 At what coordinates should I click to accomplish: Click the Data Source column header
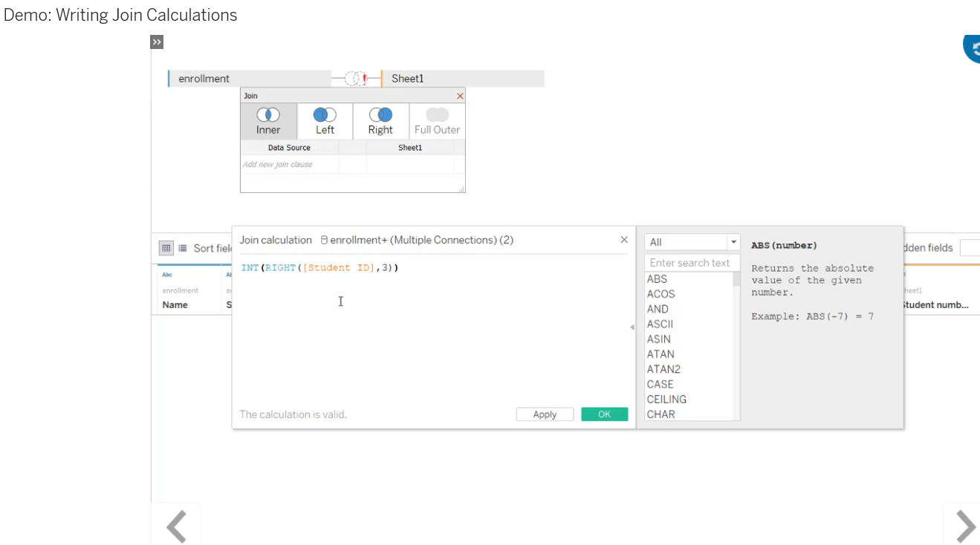(x=289, y=148)
